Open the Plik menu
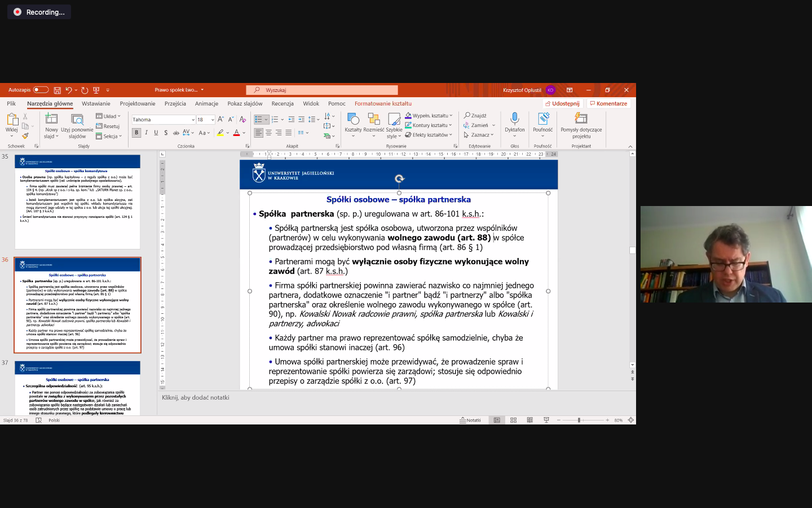812x508 pixels. pyautogui.click(x=11, y=103)
